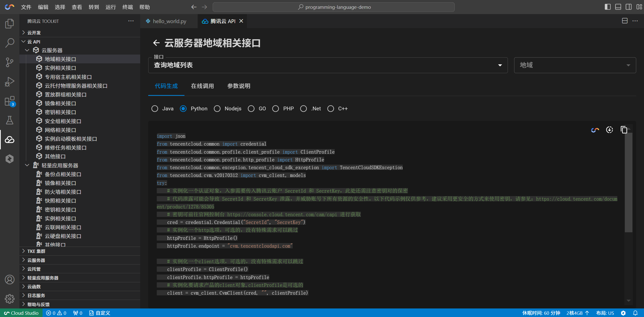
Task: Open the 终端 menu
Action: 128,7
